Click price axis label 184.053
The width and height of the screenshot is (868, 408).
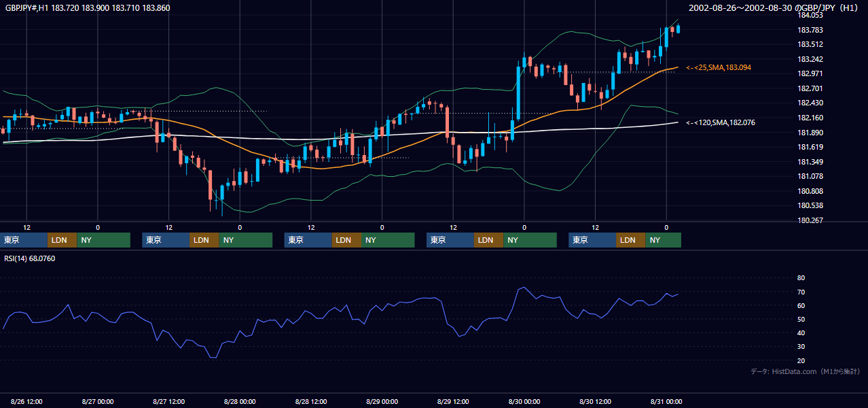pyautogui.click(x=810, y=16)
